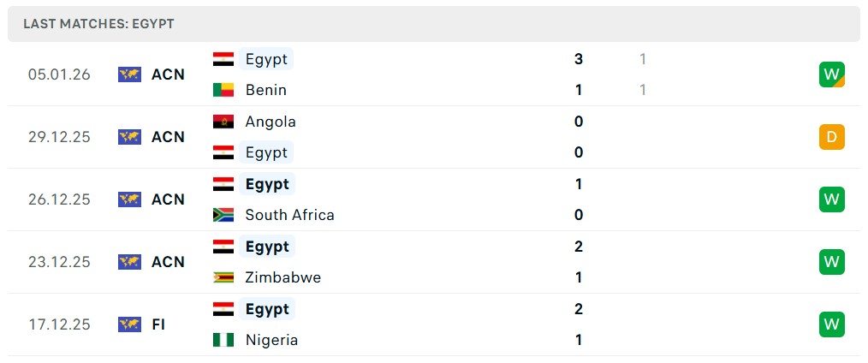Click the W badge for Egypt vs South Africa
This screenshot has width=868, height=363.
(x=831, y=199)
